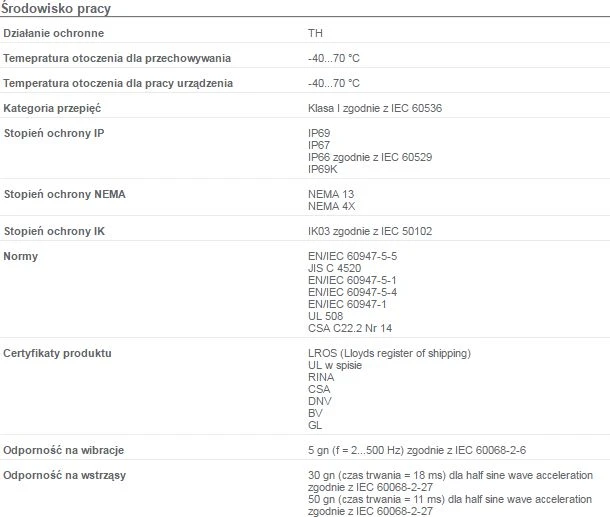Click the Środowisko pracy section heading
This screenshot has height=517, width=610.
pyautogui.click(x=56, y=8)
